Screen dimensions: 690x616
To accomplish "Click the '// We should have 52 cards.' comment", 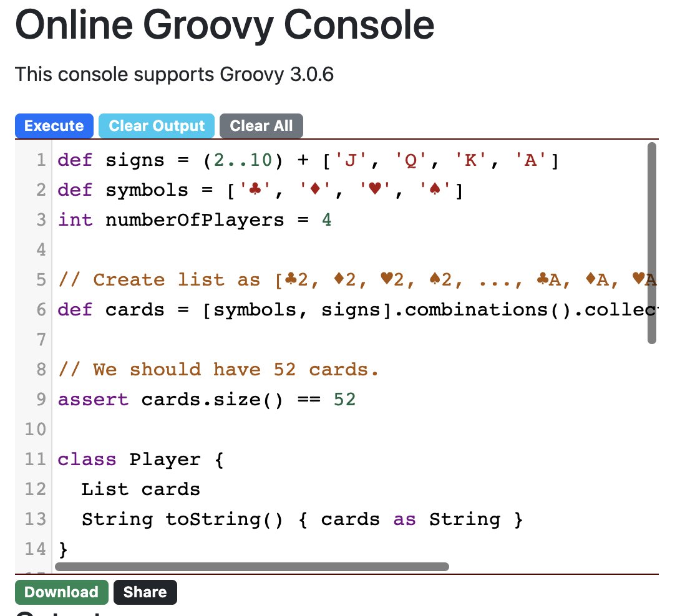I will pyautogui.click(x=218, y=369).
